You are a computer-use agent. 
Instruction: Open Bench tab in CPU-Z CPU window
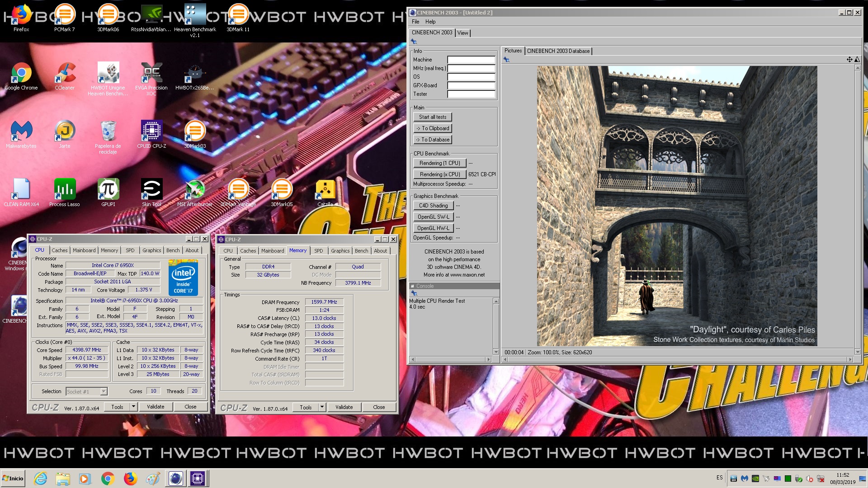point(173,250)
